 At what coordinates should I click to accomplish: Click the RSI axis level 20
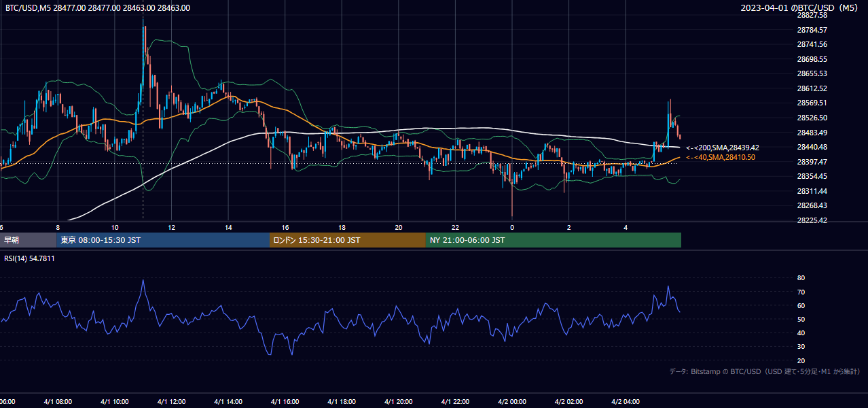pyautogui.click(x=801, y=360)
